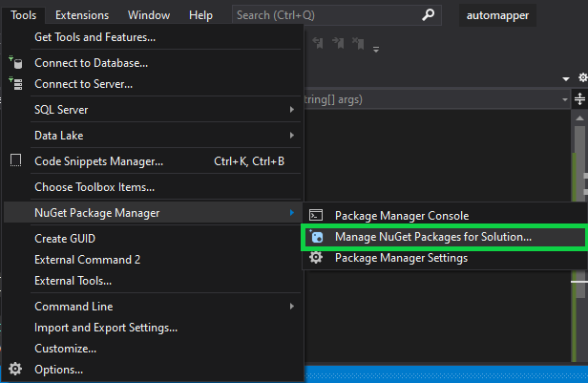This screenshot has width=588, height=383.
Task: Click the Package Manager Console icon
Action: pyautogui.click(x=316, y=215)
